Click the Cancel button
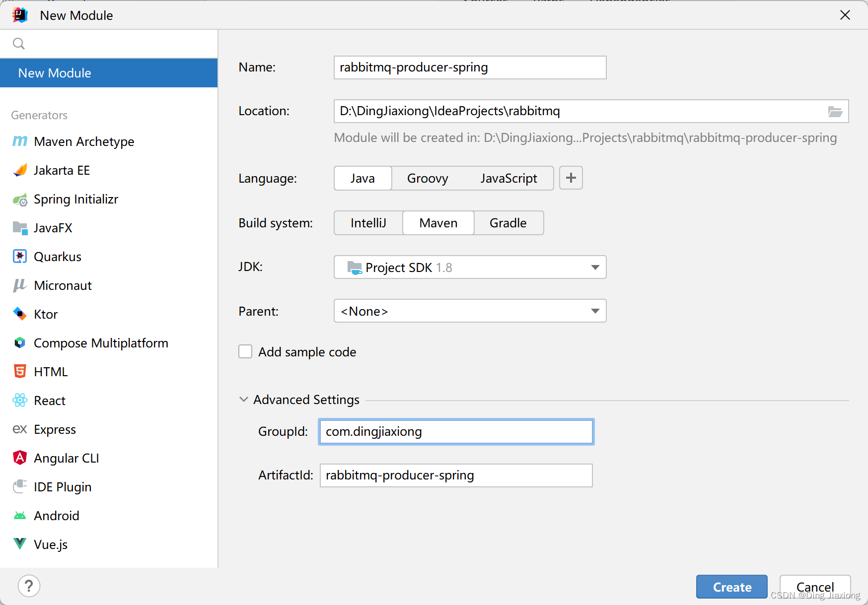 point(815,587)
